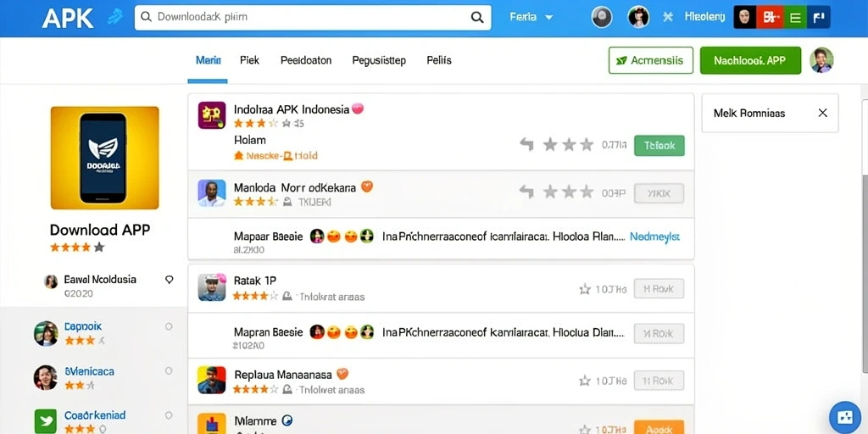The image size is (868, 434).
Task: Click the magnifier icon at right of search field
Action: point(476,17)
